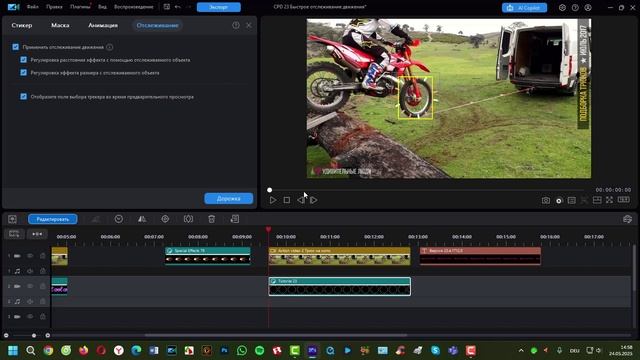The width and height of the screenshot is (640, 360).
Task: Toggle visibility of video track 3
Action: click(x=30, y=317)
